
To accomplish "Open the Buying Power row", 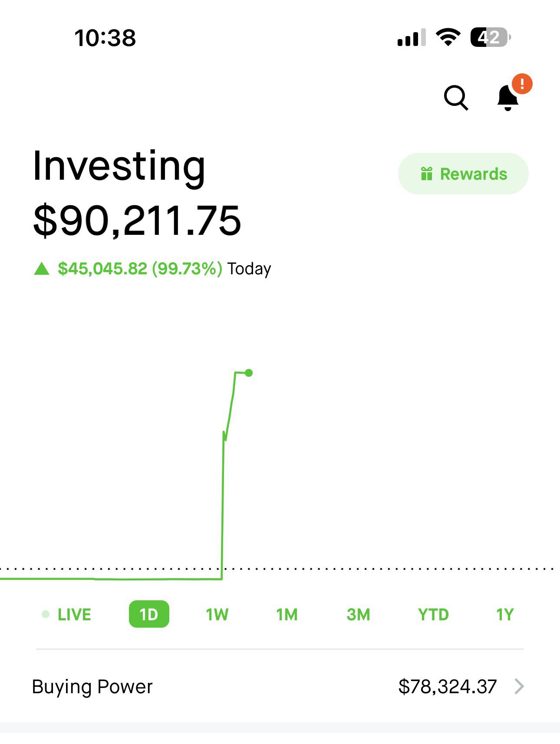I will (278, 686).
